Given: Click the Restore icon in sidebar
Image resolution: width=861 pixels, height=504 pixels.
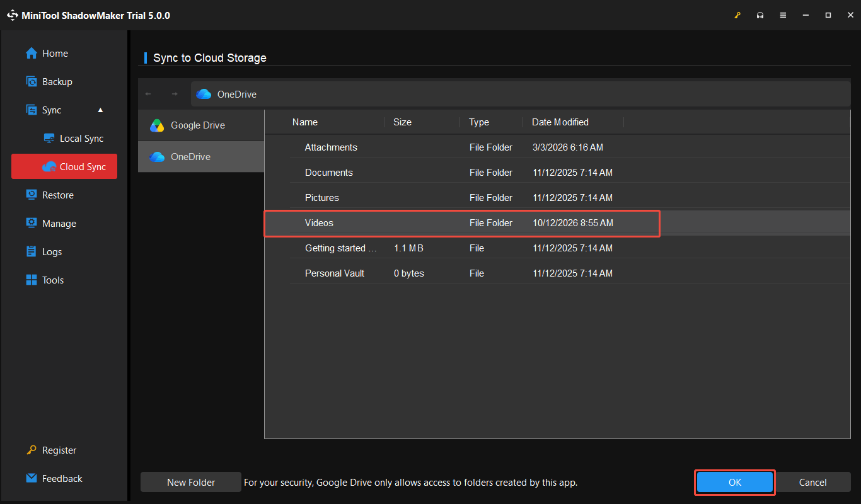Looking at the screenshot, I should (32, 195).
